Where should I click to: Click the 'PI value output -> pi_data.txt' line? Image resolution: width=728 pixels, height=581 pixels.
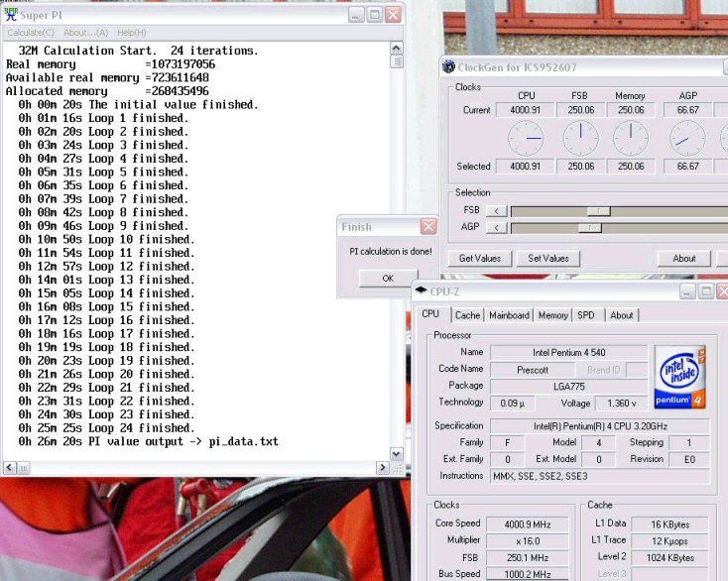click(x=148, y=441)
